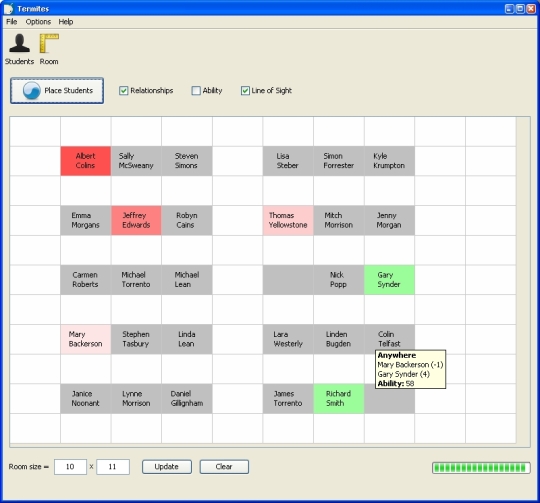Click the Termites app icon in title bar

[9, 8]
